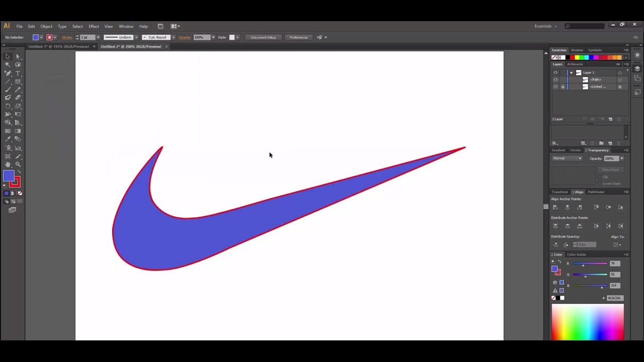The height and width of the screenshot is (362, 644).
Task: Click the target circle of Layer 1
Action: pos(620,73)
